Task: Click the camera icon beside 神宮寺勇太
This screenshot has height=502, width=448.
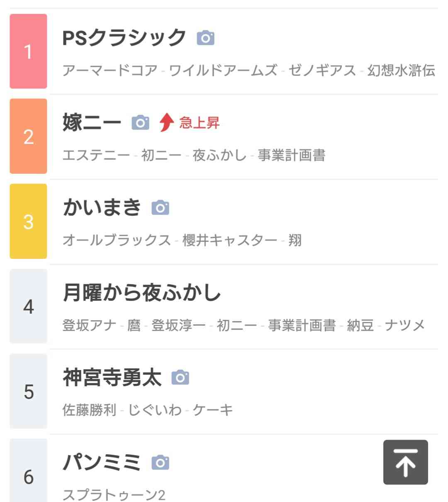Action: (180, 378)
